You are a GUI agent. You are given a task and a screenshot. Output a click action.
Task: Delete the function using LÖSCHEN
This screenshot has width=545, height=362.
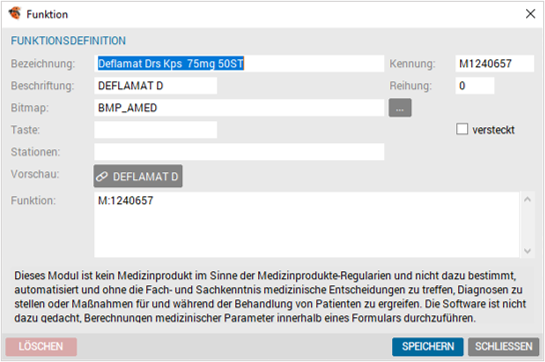coord(41,347)
